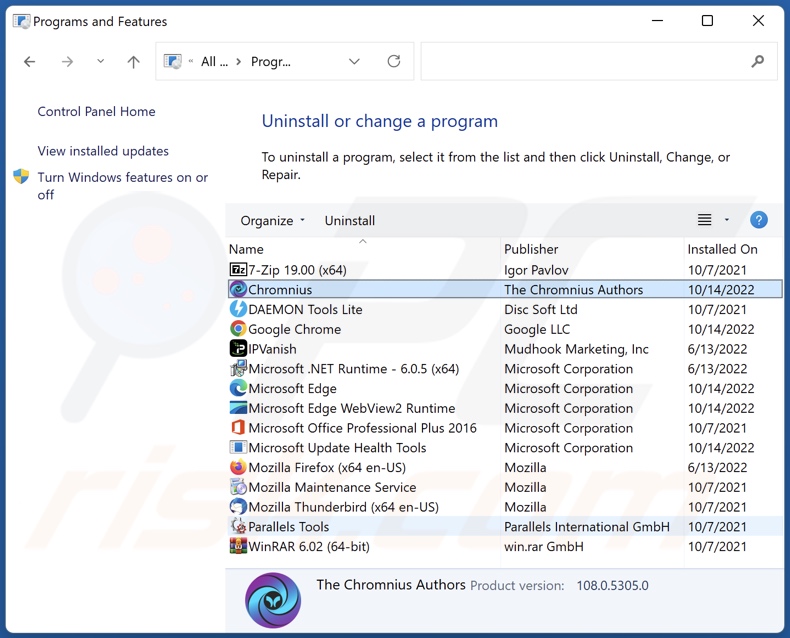This screenshot has height=638, width=790.
Task: Click the Google Chrome icon
Action: [238, 329]
